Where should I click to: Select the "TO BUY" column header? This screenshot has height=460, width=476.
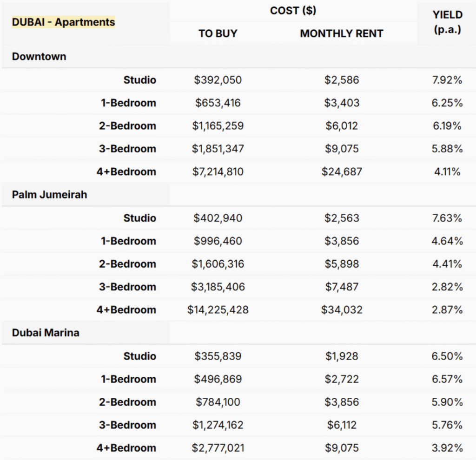pyautogui.click(x=218, y=33)
